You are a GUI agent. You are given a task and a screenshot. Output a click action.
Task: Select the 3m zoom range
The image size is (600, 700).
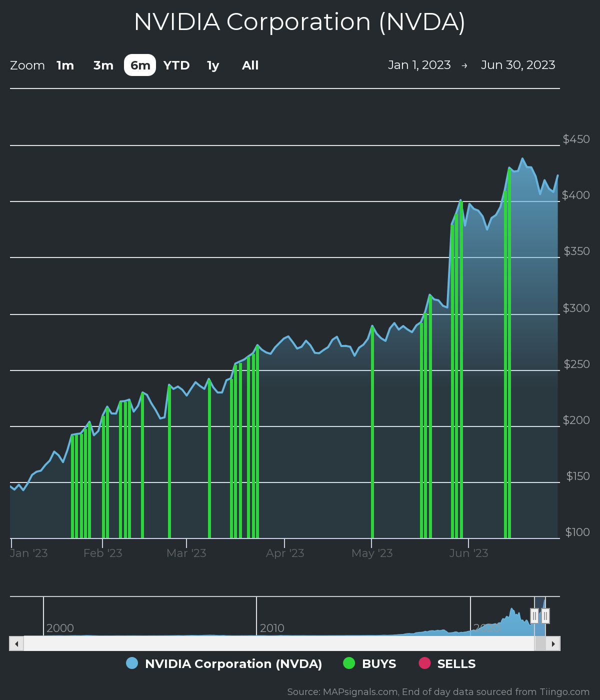click(103, 65)
